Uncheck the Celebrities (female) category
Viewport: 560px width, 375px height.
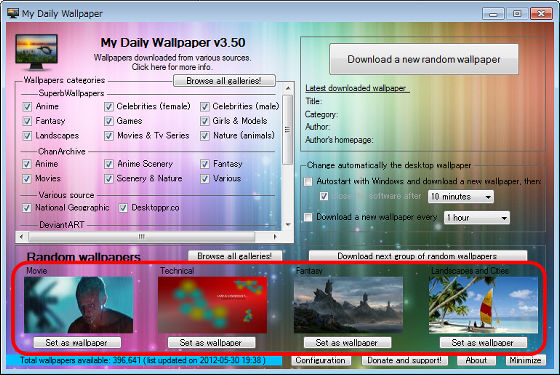[x=109, y=106]
